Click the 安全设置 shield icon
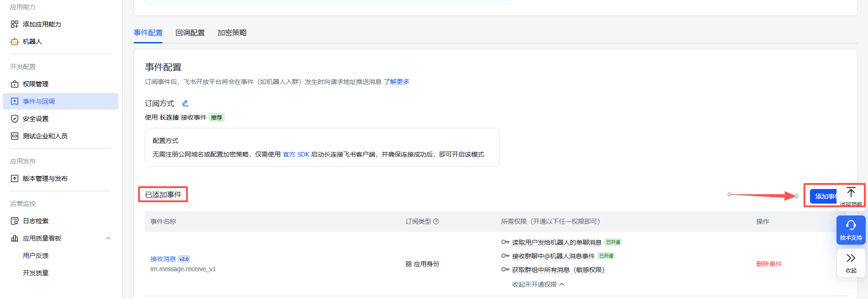Image resolution: width=868 pixels, height=299 pixels. pyautogui.click(x=15, y=119)
